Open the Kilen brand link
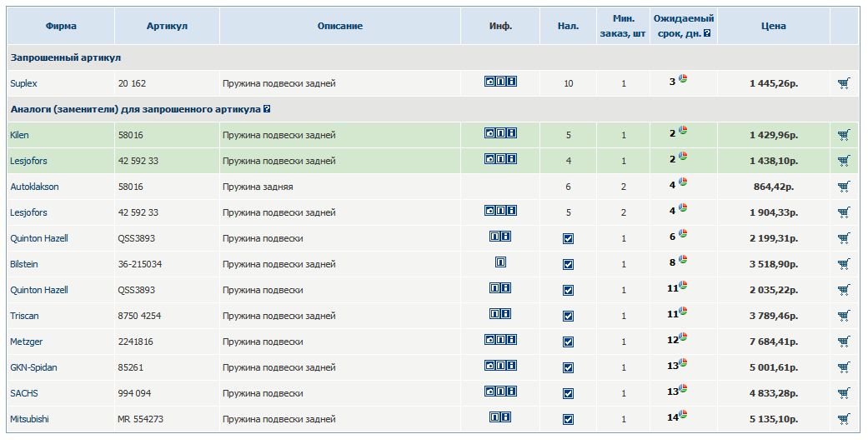868x444 pixels. click(x=19, y=135)
